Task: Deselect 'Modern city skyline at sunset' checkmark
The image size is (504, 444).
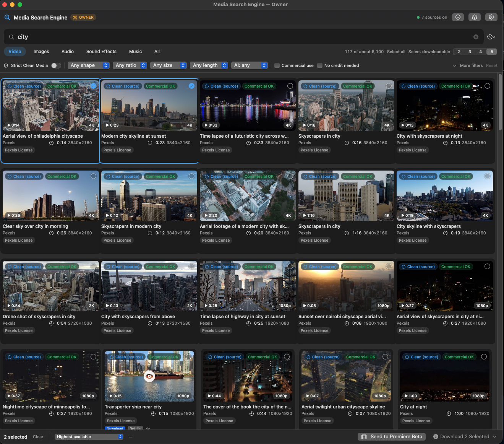Action: (191, 86)
